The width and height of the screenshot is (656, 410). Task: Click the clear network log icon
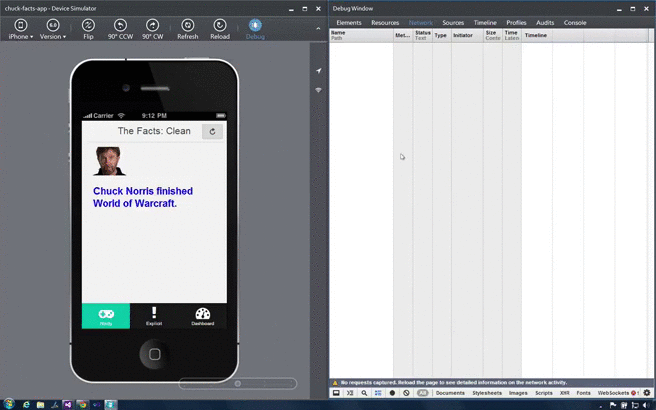tap(406, 393)
